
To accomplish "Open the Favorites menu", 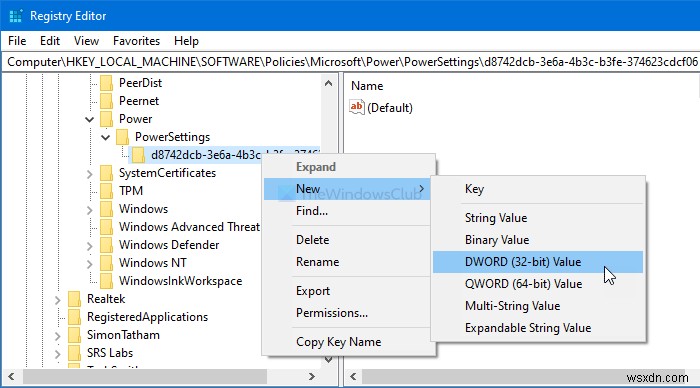I will (x=137, y=41).
